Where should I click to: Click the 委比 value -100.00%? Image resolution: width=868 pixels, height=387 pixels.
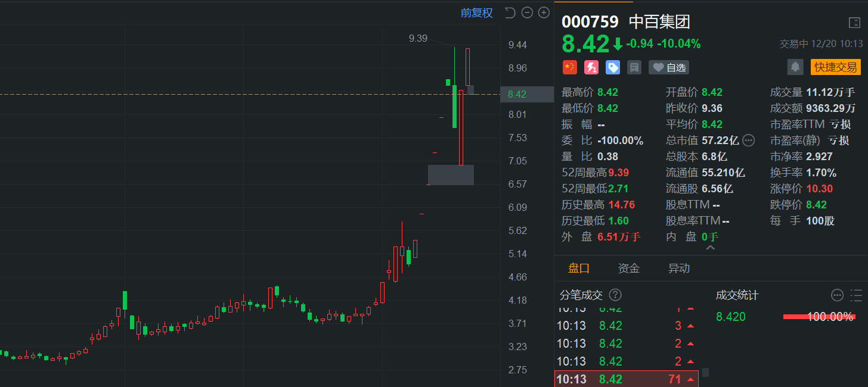[620, 141]
